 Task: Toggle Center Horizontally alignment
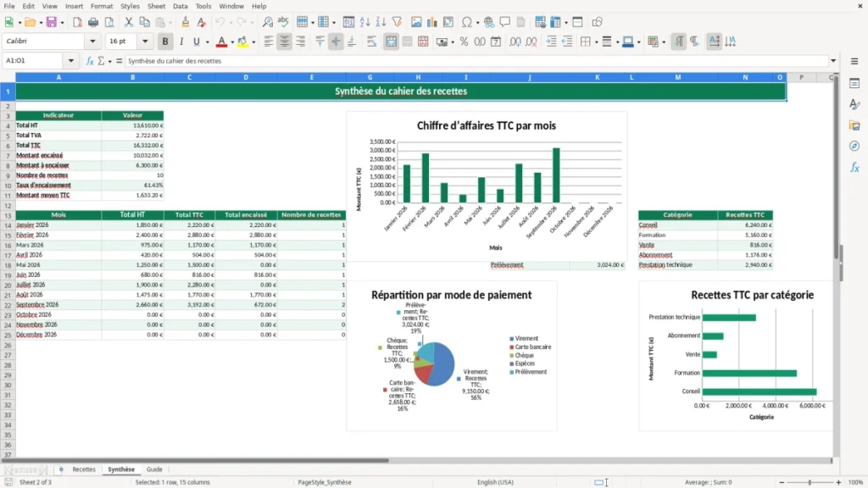(x=285, y=42)
